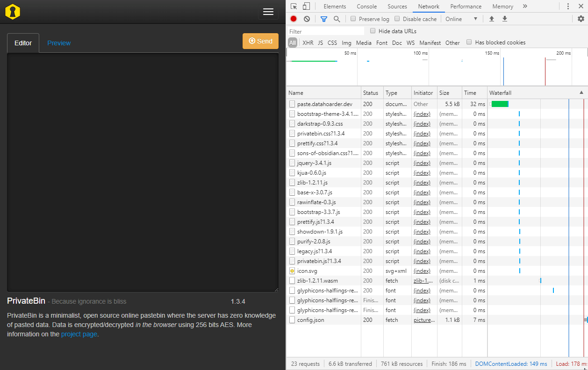Select the inspect element cursor icon
Viewport: 588px width, 370px height.
click(x=294, y=6)
